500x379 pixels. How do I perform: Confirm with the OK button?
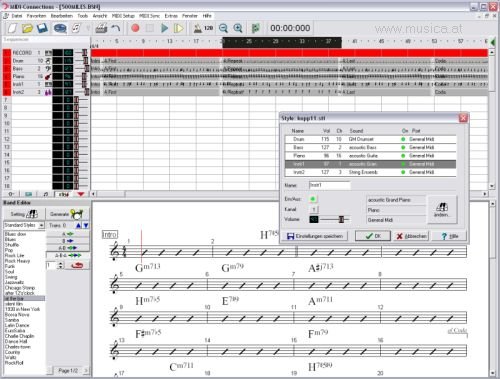[x=373, y=236]
